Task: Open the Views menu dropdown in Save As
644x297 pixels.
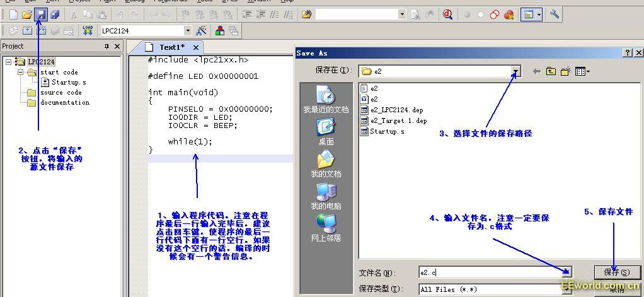Action: point(582,71)
